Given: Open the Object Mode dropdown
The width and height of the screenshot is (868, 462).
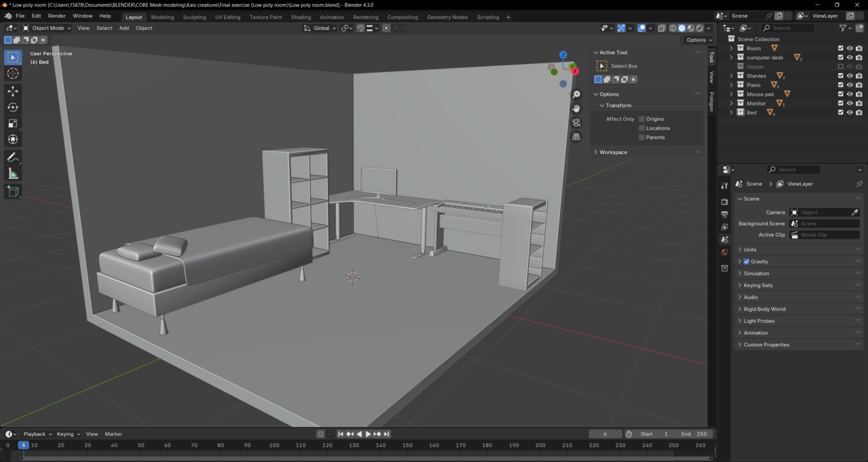Looking at the screenshot, I should pos(47,28).
